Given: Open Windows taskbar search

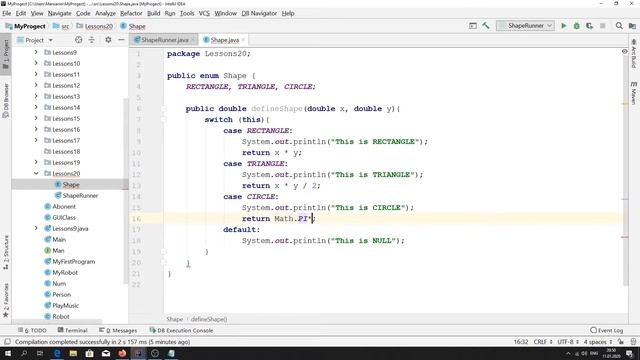Looking at the screenshot, I should pos(24,353).
